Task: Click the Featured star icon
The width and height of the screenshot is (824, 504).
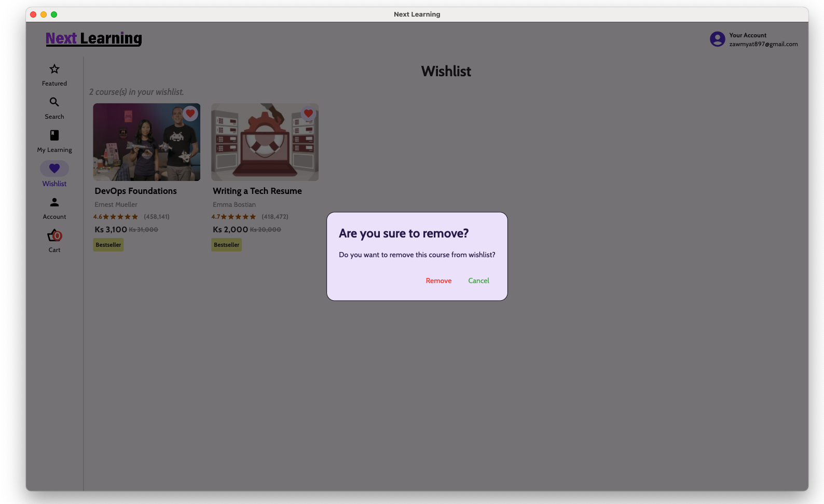Action: (x=54, y=69)
